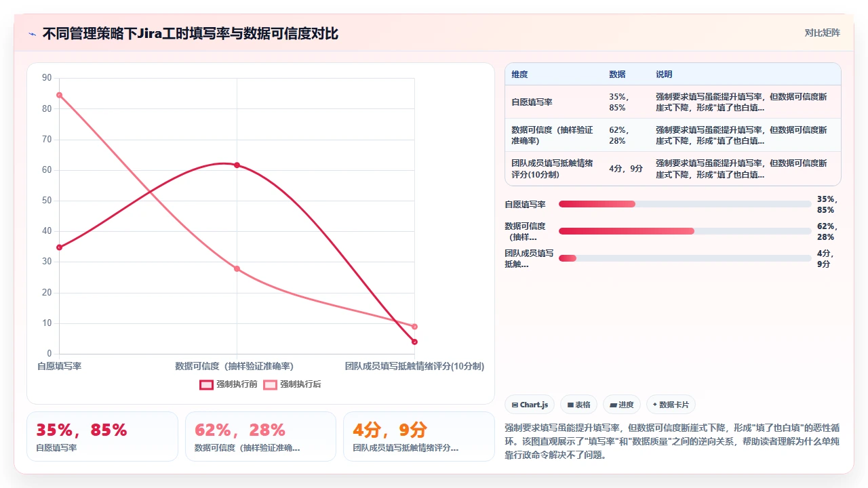Select the 表格 tag
This screenshot has width=868, height=488.
click(578, 405)
